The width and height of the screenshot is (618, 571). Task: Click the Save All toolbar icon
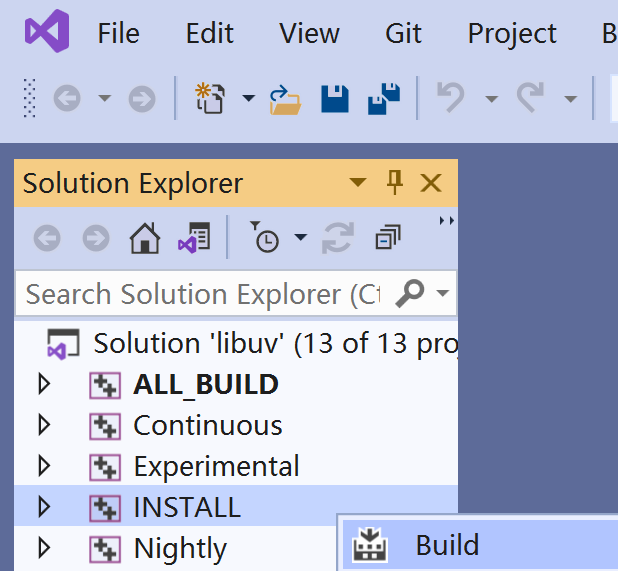pyautogui.click(x=384, y=99)
